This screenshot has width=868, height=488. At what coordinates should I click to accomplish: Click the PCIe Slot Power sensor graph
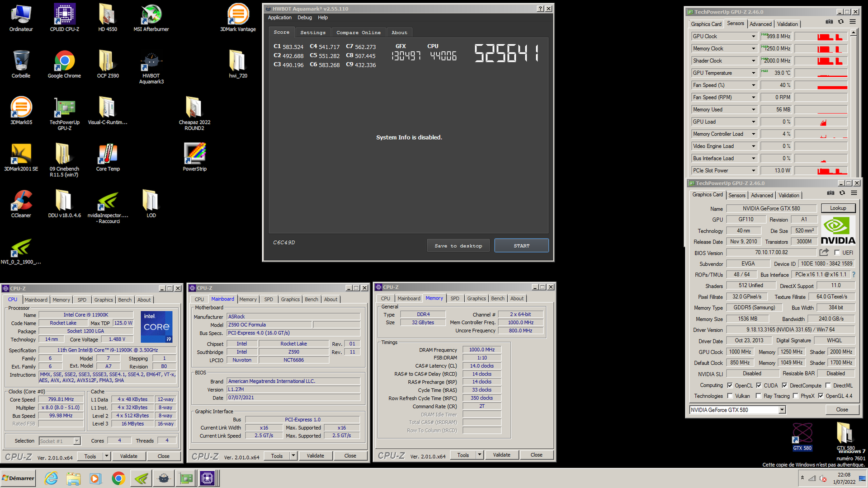coord(821,170)
